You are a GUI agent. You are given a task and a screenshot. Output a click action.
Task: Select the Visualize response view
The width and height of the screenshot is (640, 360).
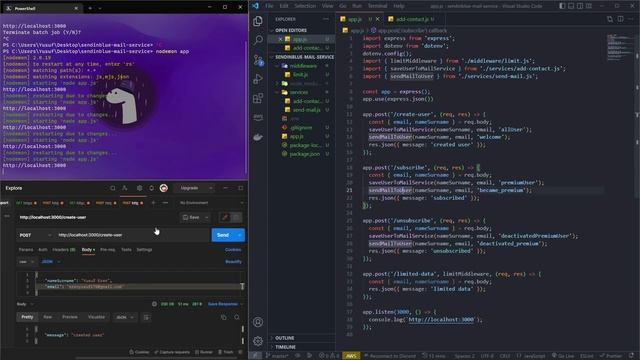click(96, 317)
